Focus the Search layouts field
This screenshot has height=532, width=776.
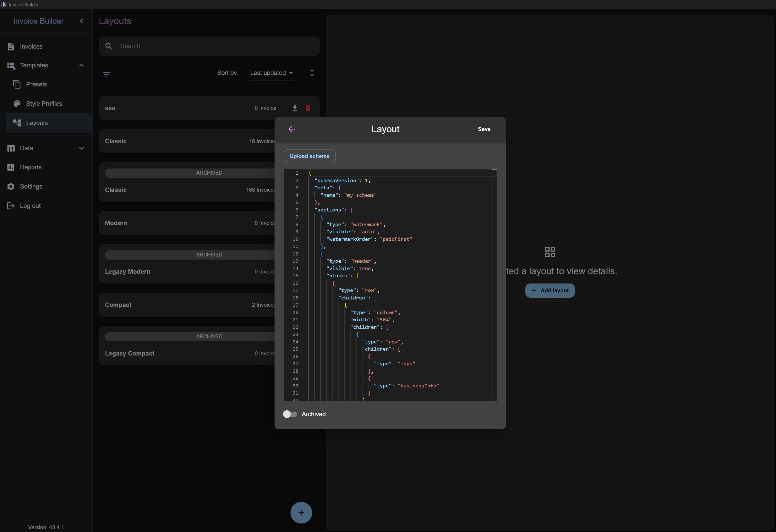pyautogui.click(x=209, y=46)
